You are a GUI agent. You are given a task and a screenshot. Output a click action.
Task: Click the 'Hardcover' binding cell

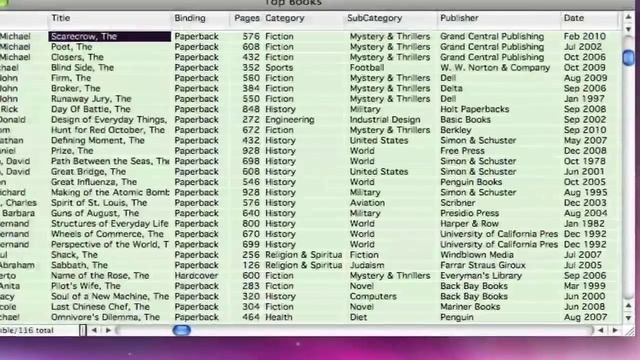(x=196, y=276)
